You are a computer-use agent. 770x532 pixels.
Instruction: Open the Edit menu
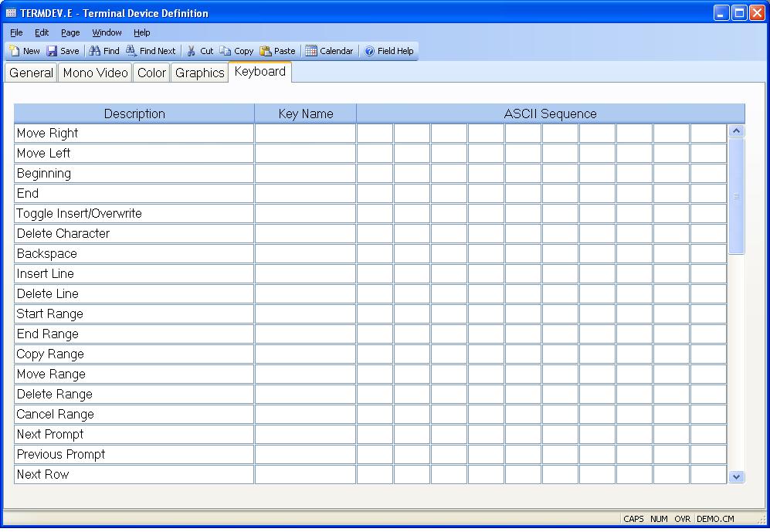click(42, 32)
